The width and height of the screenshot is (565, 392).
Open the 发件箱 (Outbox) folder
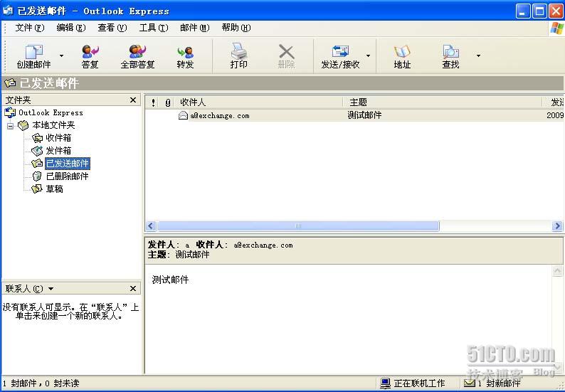click(x=58, y=151)
